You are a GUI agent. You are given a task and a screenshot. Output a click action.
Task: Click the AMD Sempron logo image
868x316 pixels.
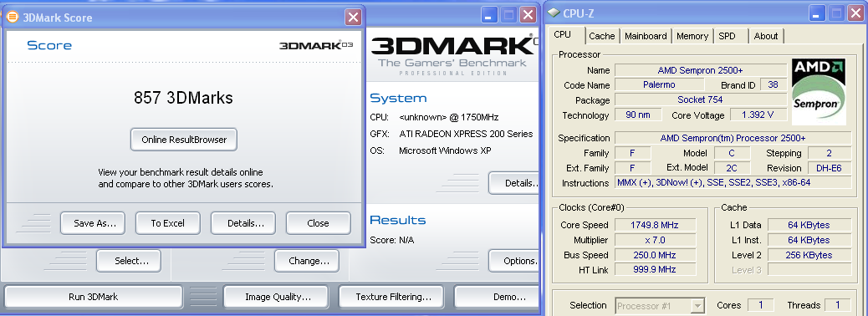(819, 91)
